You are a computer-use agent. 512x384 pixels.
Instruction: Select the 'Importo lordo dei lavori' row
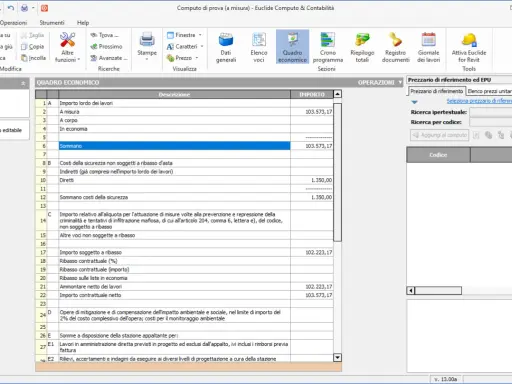click(x=184, y=103)
